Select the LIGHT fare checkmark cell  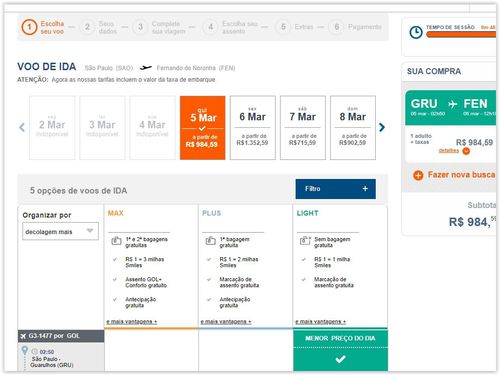pyautogui.click(x=340, y=359)
